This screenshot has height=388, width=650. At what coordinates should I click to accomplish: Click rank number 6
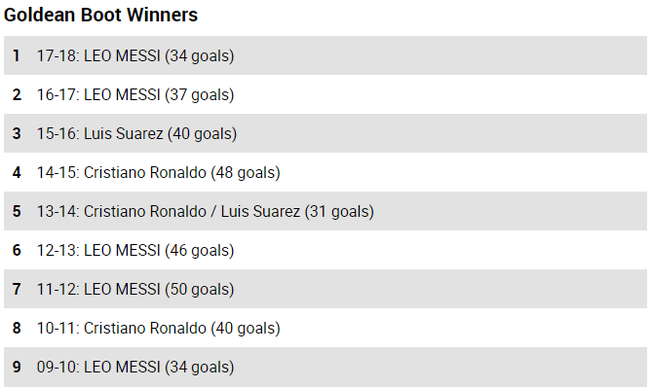[x=17, y=250]
